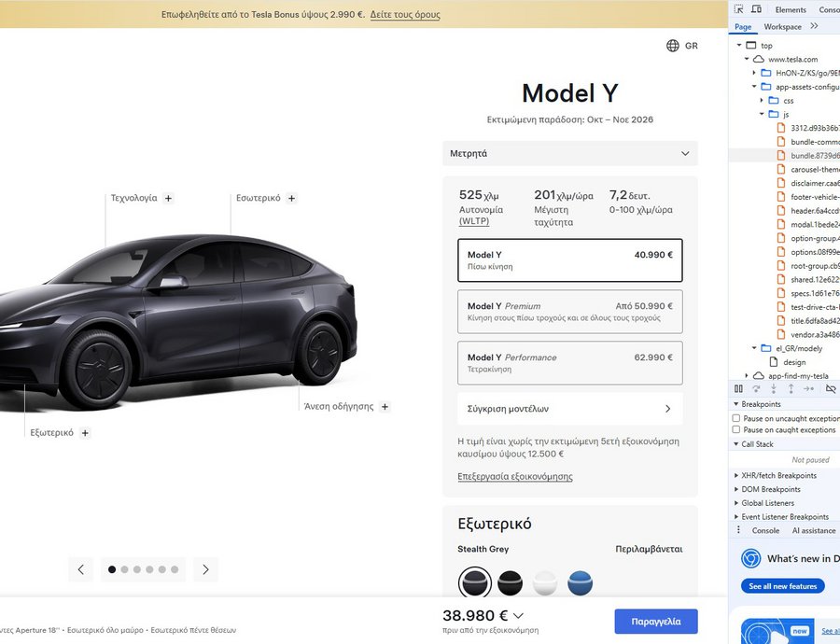The image size is (840, 644).
Task: Select the Model Y Πίσω κίνηση option
Action: (570, 260)
